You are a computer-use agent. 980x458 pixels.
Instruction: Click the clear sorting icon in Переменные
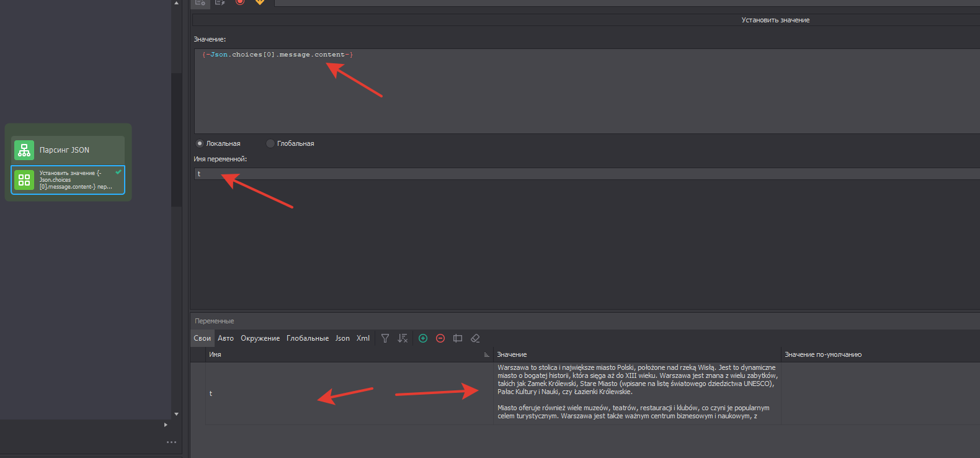click(x=403, y=338)
